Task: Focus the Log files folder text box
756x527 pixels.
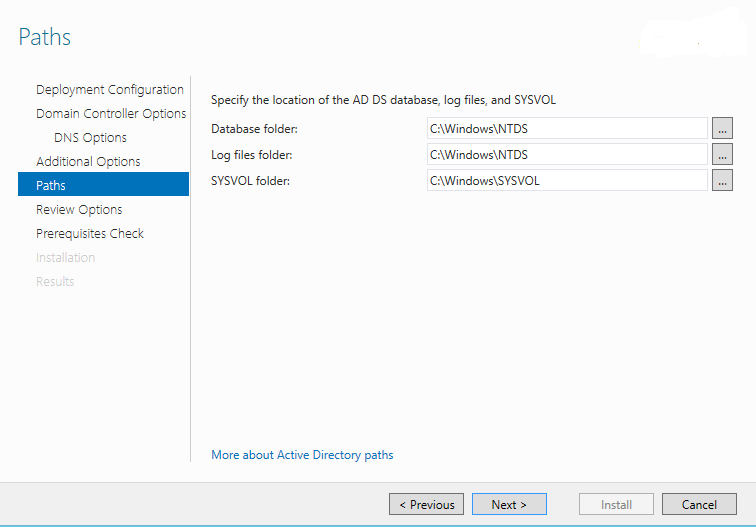Action: (x=566, y=154)
